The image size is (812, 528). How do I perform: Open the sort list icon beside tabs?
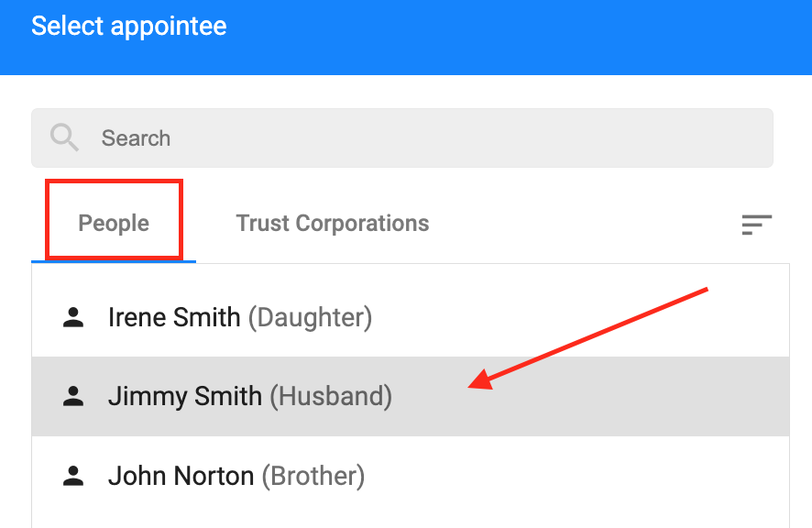pos(757,225)
